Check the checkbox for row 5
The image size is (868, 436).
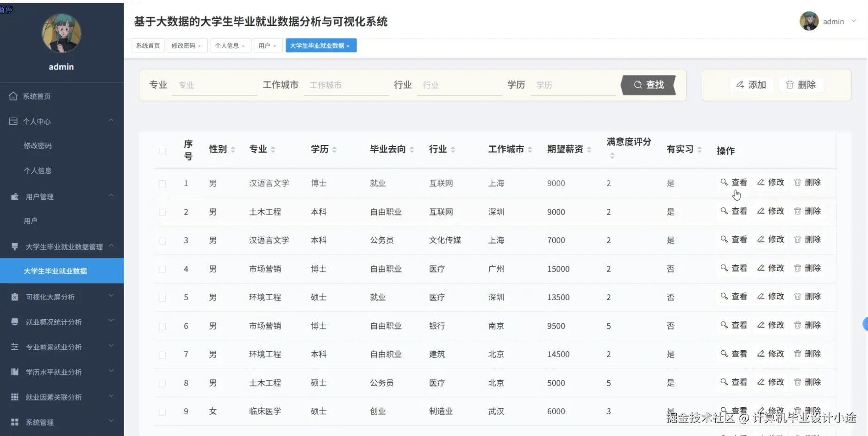(162, 297)
